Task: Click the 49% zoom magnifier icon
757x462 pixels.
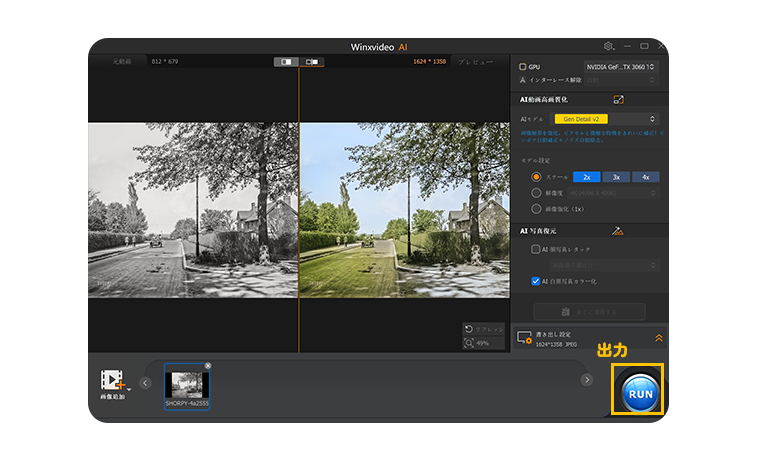Action: (469, 343)
